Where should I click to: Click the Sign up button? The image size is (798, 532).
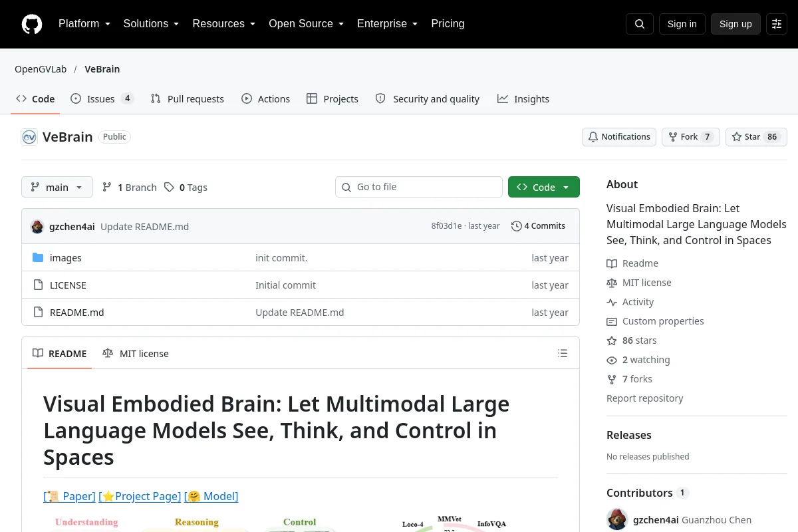[x=735, y=24]
